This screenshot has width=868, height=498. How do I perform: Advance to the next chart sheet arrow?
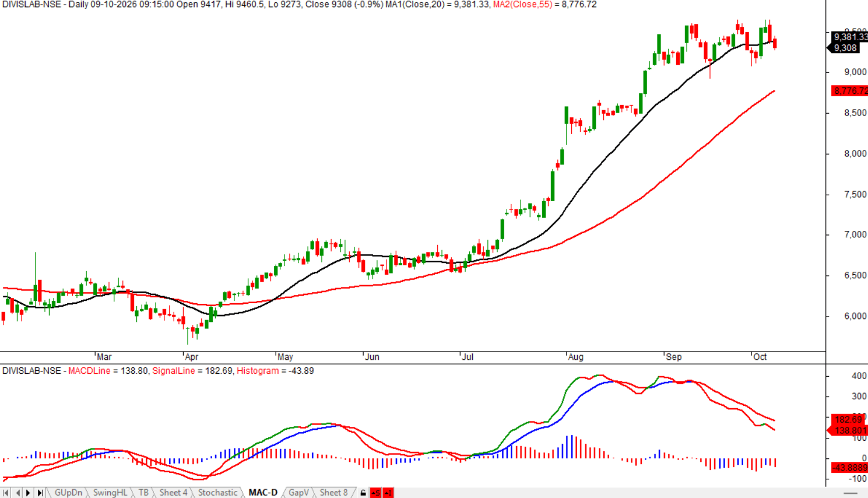28,493
